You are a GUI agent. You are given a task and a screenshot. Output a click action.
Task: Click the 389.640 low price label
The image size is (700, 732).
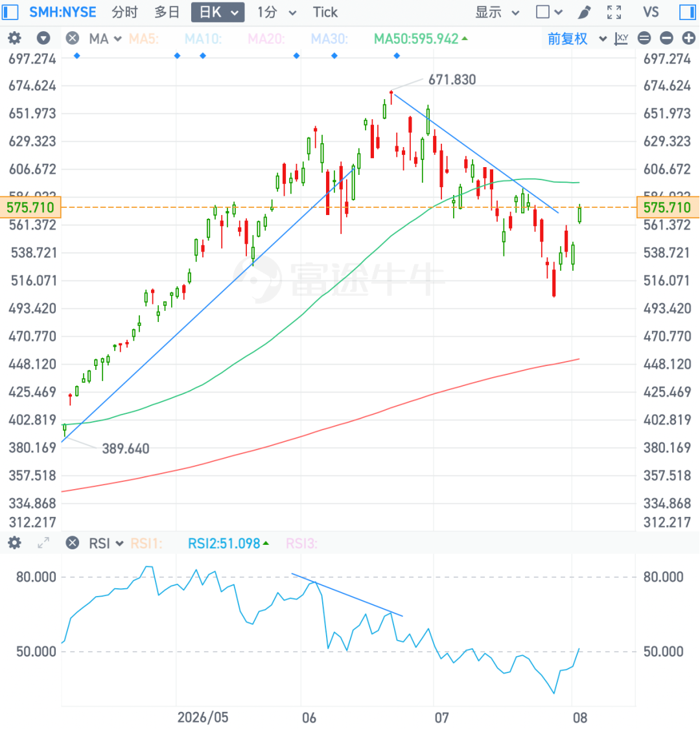(x=126, y=449)
